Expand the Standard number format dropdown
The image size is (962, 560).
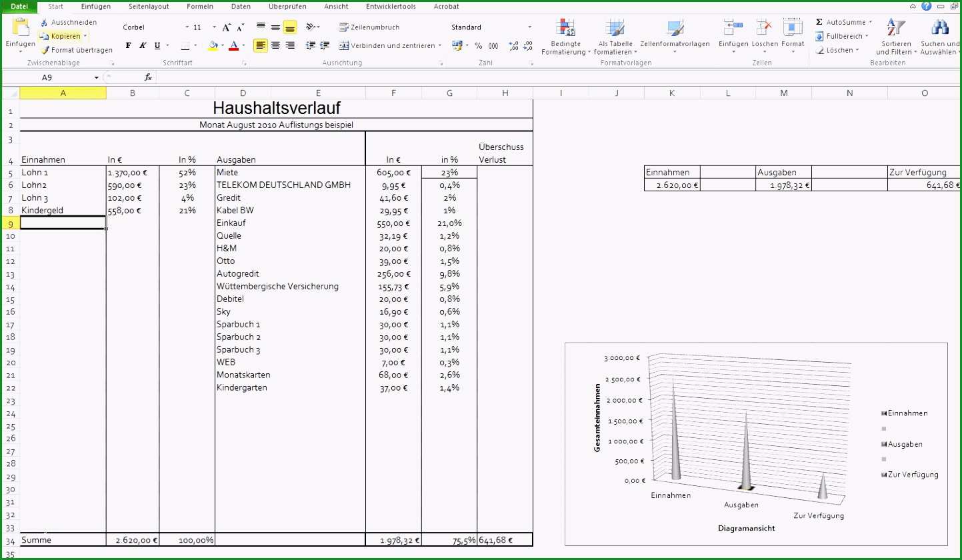(x=530, y=27)
